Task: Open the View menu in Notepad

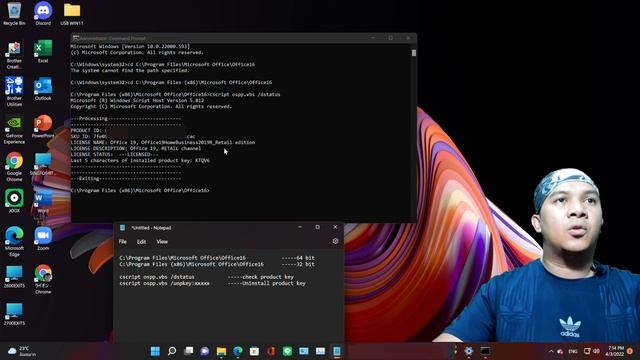Action: pyautogui.click(x=162, y=242)
